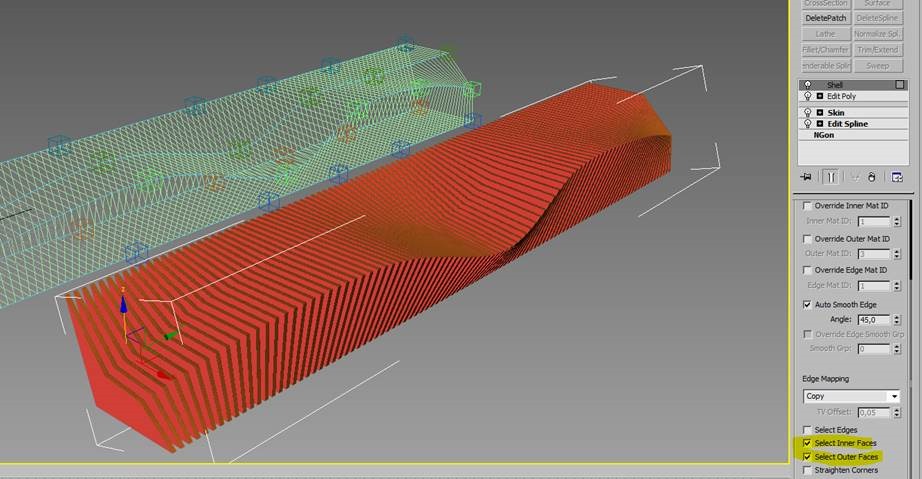The width and height of the screenshot is (922, 479).
Task: Toggle Edit Spline lightbulb icon
Action: click(x=806, y=124)
